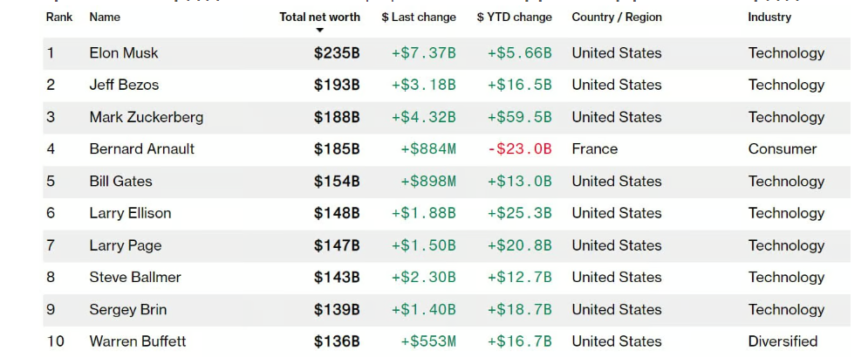The width and height of the screenshot is (868, 358).
Task: Open Bill Gates's profile link
Action: 120,182
